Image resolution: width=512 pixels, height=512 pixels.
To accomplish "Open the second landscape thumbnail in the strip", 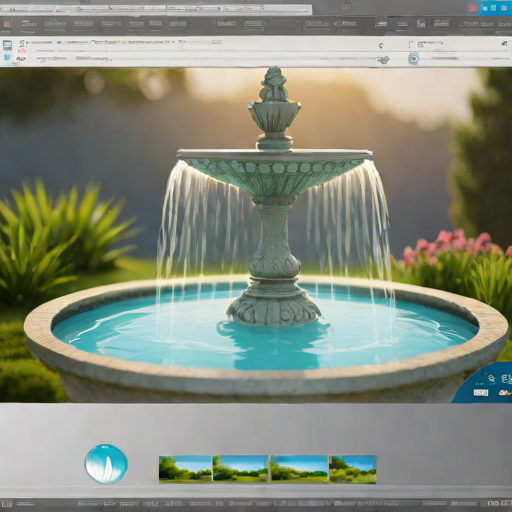I will [x=240, y=469].
